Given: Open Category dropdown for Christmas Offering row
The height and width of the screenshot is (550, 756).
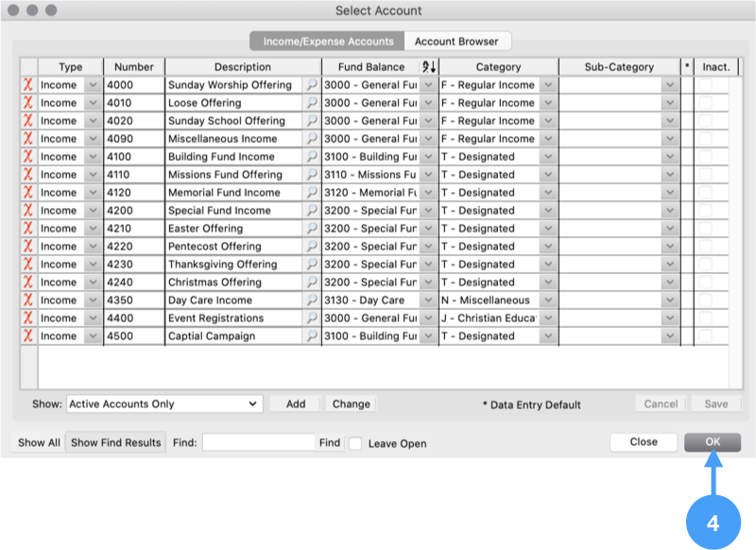Looking at the screenshot, I should tap(547, 283).
